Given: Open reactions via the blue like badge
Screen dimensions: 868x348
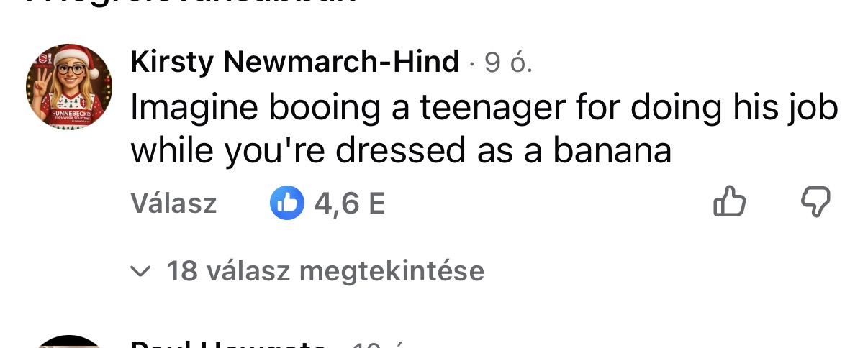Looking at the screenshot, I should (286, 204).
